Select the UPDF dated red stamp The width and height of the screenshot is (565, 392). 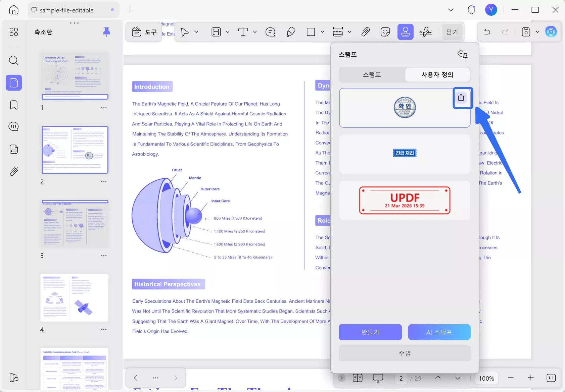(x=405, y=201)
